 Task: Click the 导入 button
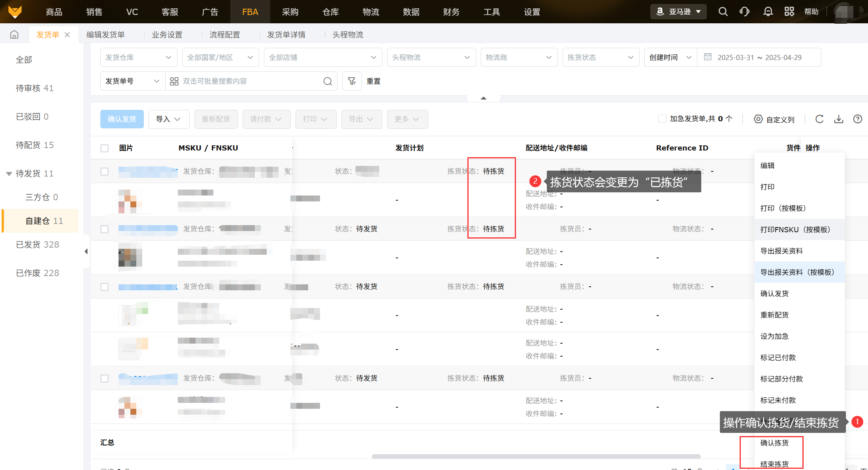tap(168, 119)
